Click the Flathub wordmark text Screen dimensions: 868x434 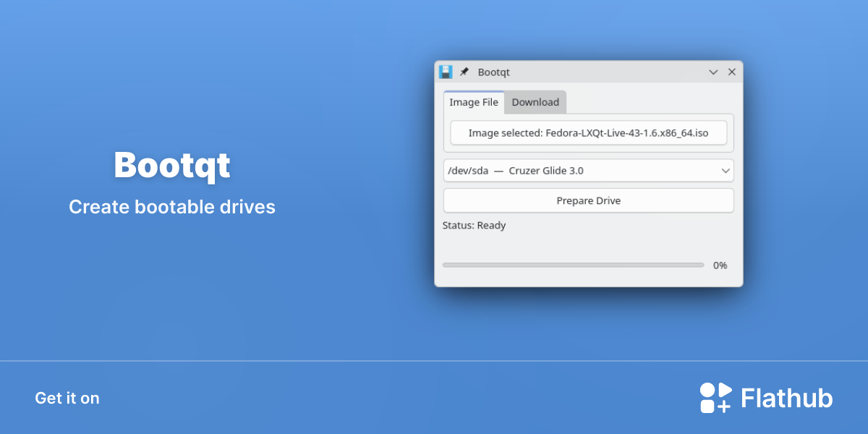[x=787, y=398]
